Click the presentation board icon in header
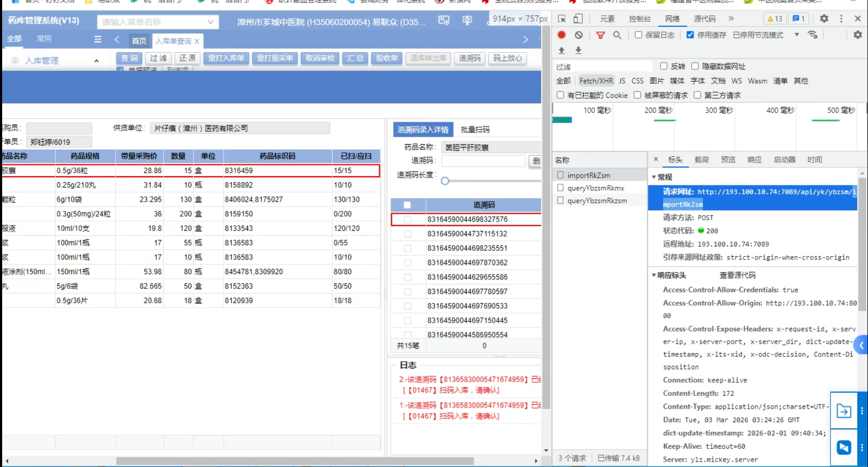 pos(467,21)
